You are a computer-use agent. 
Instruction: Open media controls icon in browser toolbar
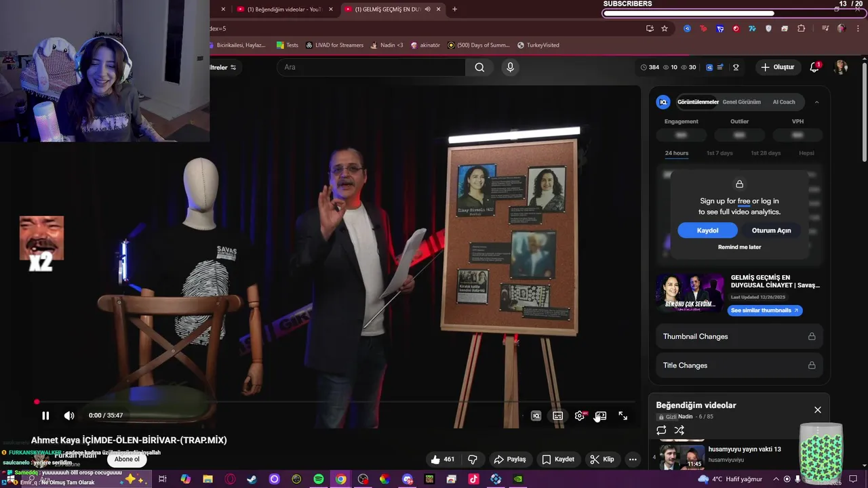coord(825,28)
